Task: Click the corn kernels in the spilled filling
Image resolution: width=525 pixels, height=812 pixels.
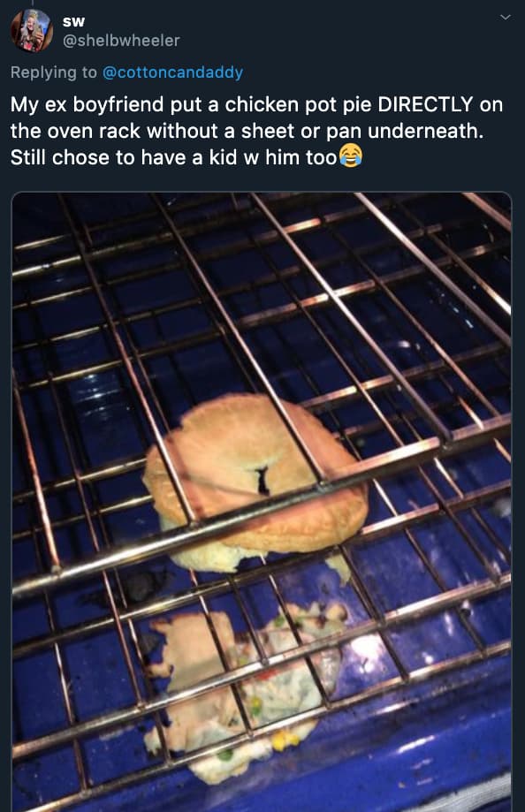Action: click(x=284, y=740)
